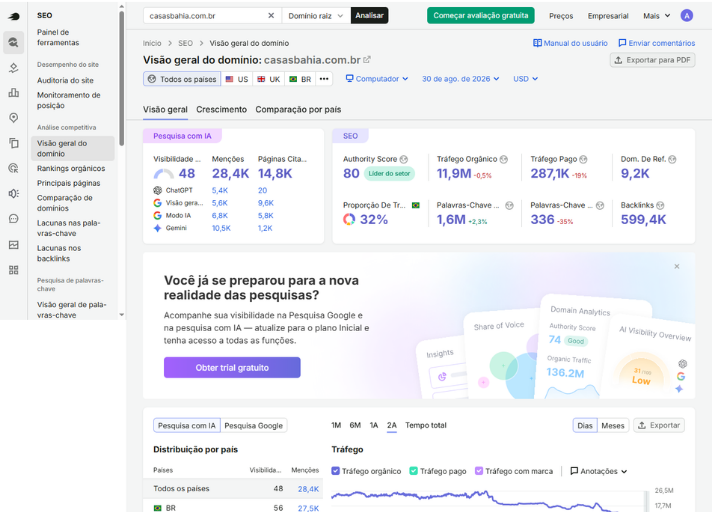Click the layers stack sidebar icon
The width and height of the screenshot is (712, 512).
(x=14, y=68)
